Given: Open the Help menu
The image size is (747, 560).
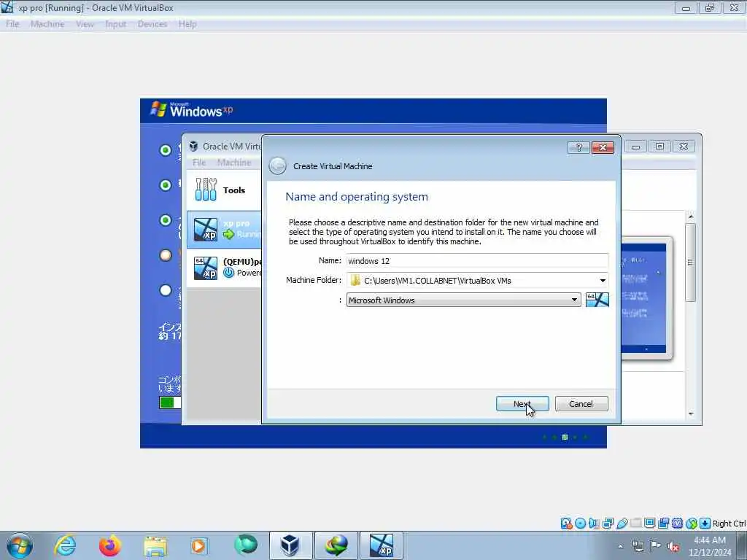Looking at the screenshot, I should tap(187, 24).
